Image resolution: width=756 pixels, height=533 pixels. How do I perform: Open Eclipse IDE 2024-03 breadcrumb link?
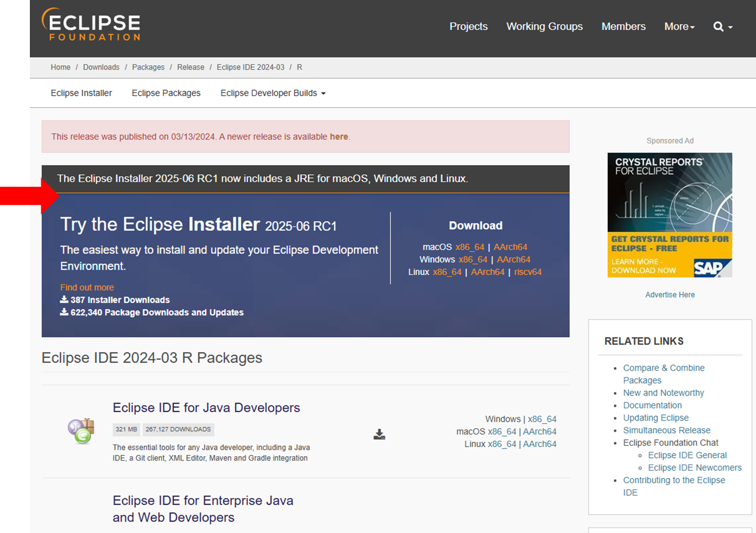coord(251,67)
